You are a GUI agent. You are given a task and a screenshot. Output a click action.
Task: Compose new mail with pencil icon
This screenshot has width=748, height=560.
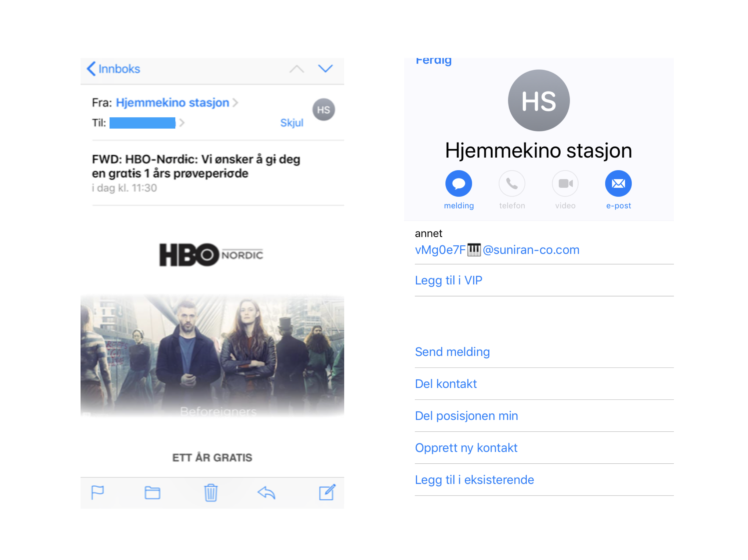tap(327, 492)
